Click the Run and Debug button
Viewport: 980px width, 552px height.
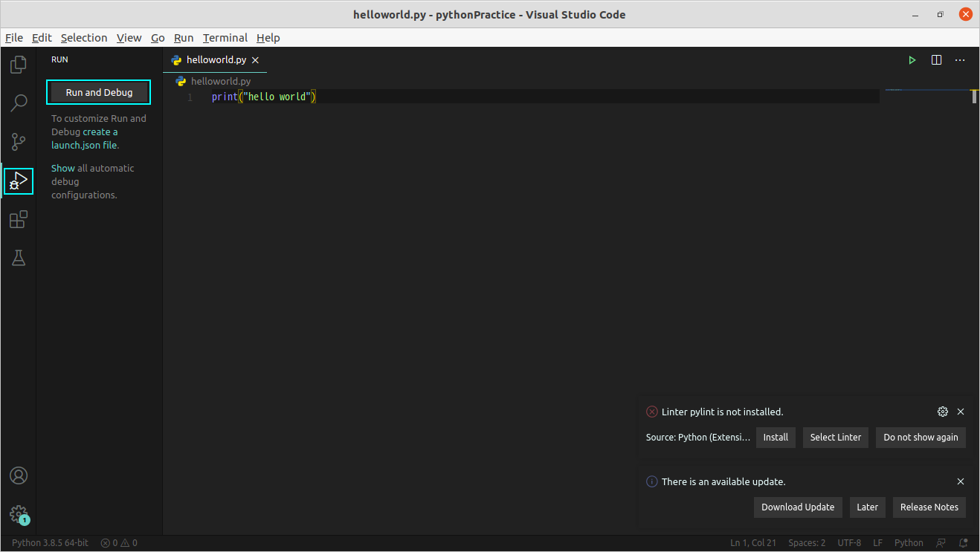pyautogui.click(x=99, y=92)
